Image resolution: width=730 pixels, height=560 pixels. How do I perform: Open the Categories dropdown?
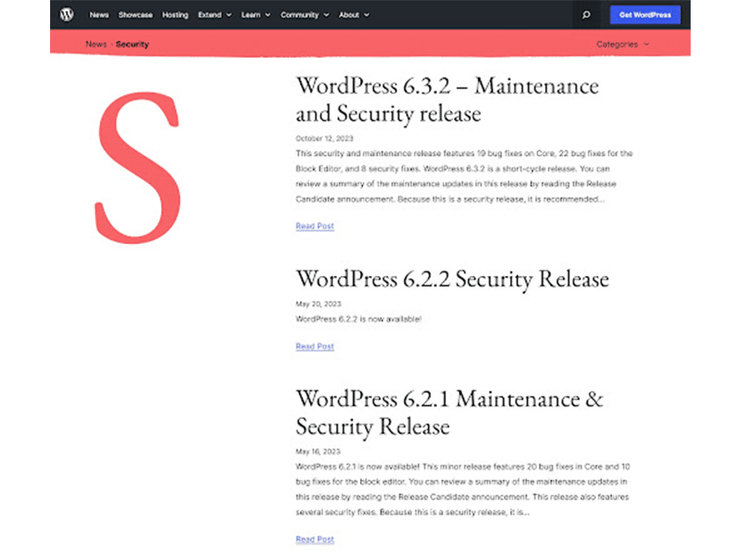(622, 44)
